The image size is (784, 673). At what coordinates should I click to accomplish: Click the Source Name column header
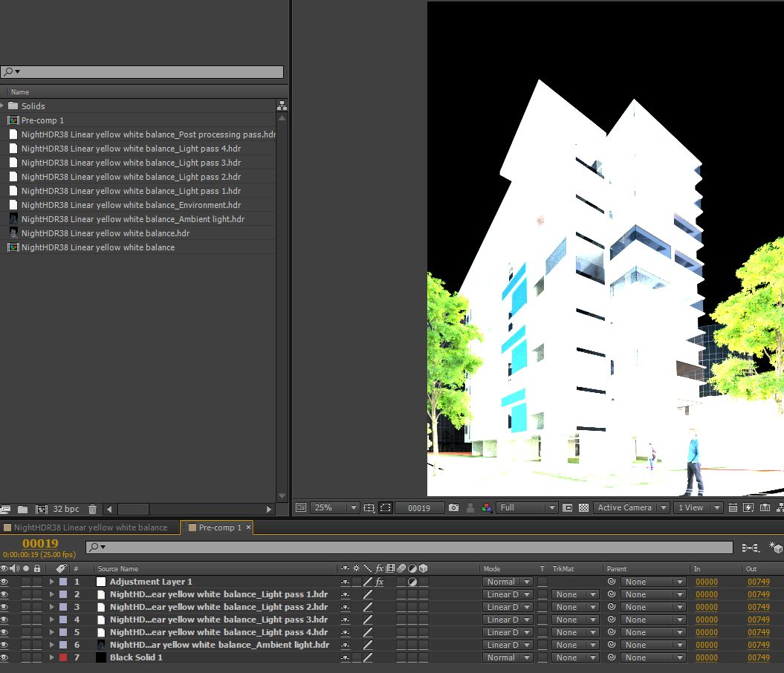[118, 568]
